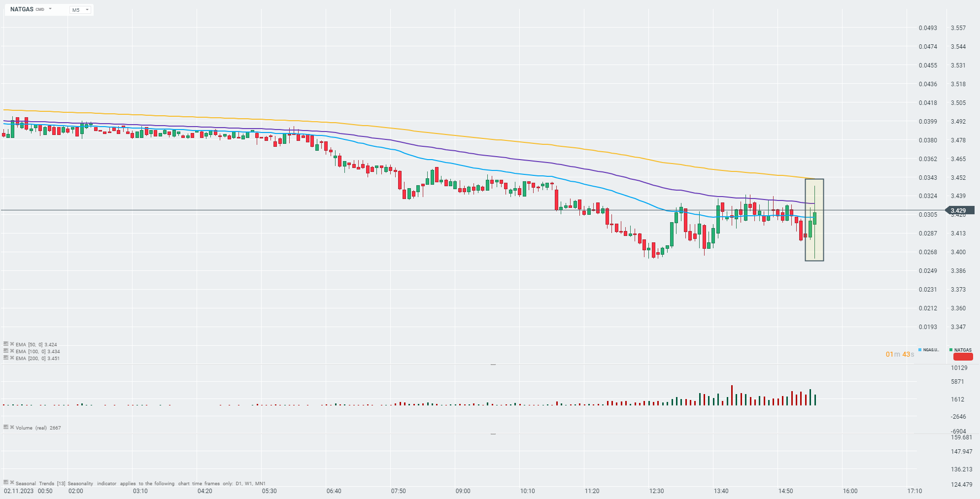The width and height of the screenshot is (980, 499).
Task: Select the NGAS.U.. comparison legend label
Action: pyautogui.click(x=931, y=350)
